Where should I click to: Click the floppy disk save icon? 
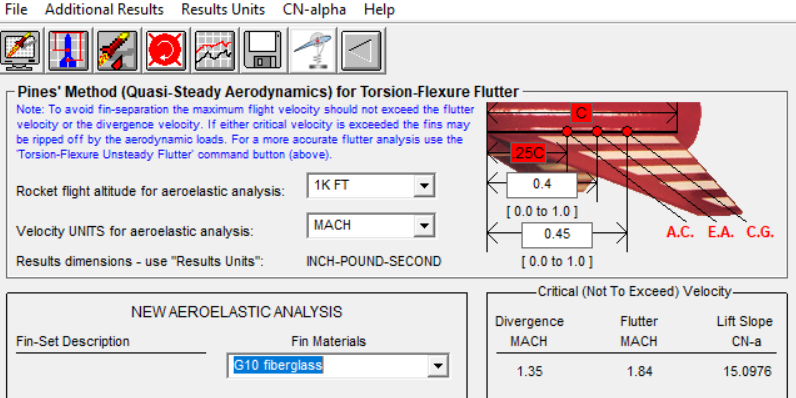[262, 51]
